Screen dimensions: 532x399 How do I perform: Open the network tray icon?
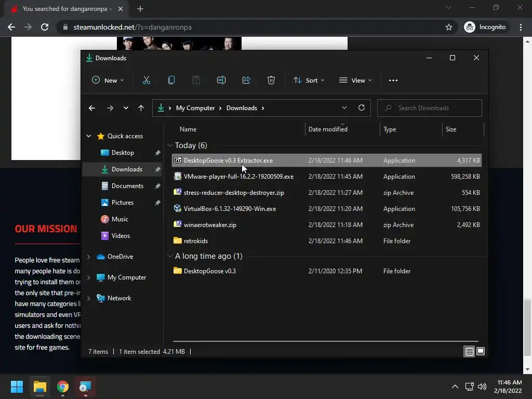(x=469, y=387)
